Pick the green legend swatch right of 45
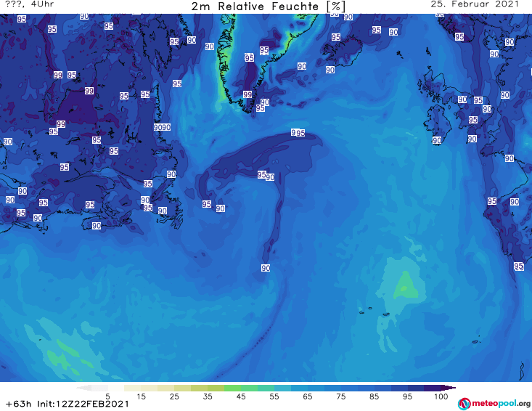 tap(249, 388)
